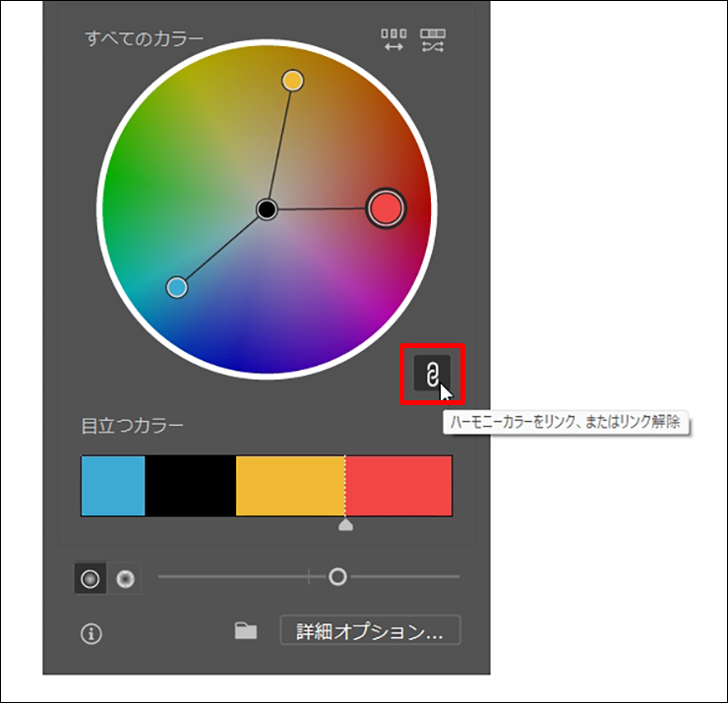The width and height of the screenshot is (728, 703).
Task: Select the yellow handle on the color wheel
Action: (x=292, y=81)
